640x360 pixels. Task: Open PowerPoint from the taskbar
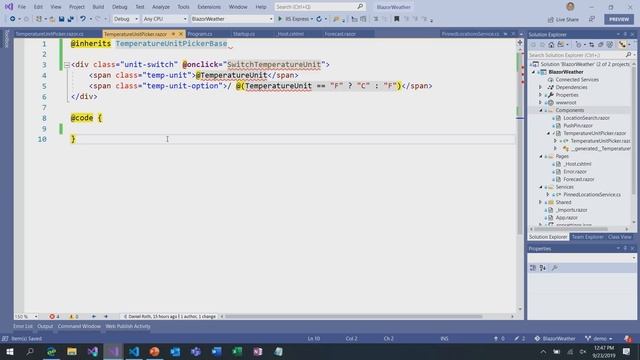pos(154,351)
